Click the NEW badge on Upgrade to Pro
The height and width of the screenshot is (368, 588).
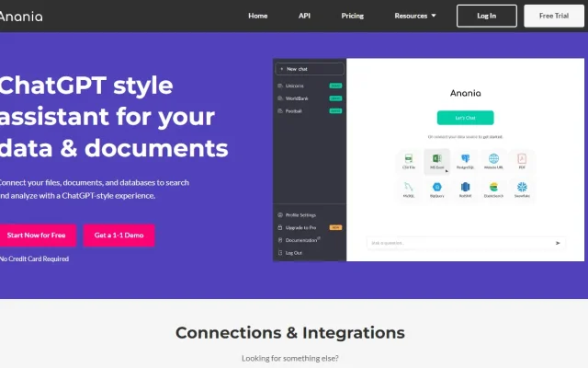pos(335,227)
